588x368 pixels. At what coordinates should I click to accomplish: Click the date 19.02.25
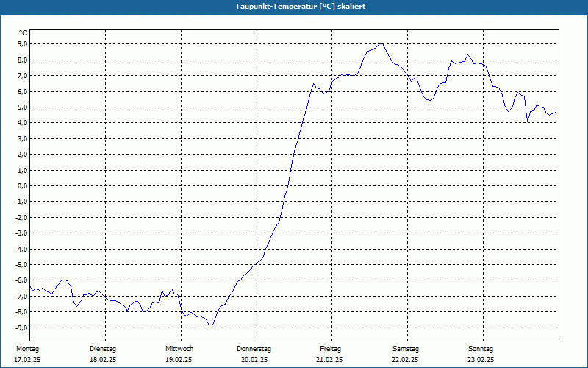coord(179,360)
